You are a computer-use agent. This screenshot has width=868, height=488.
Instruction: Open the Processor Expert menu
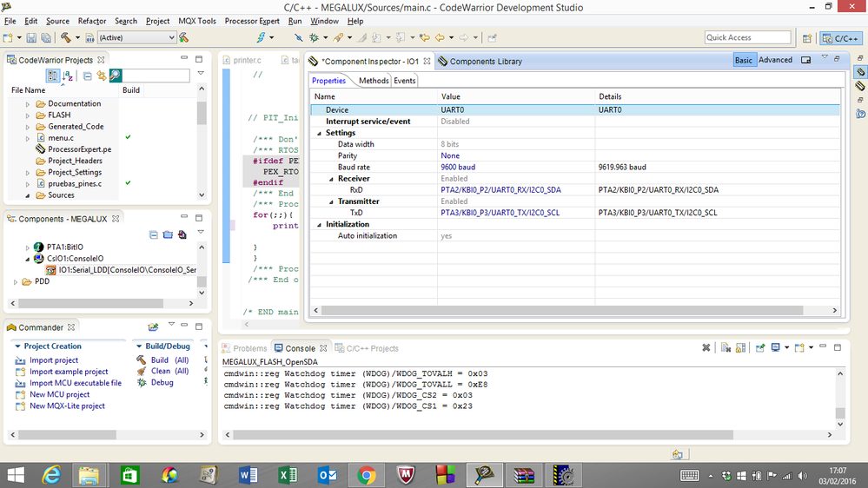click(252, 21)
